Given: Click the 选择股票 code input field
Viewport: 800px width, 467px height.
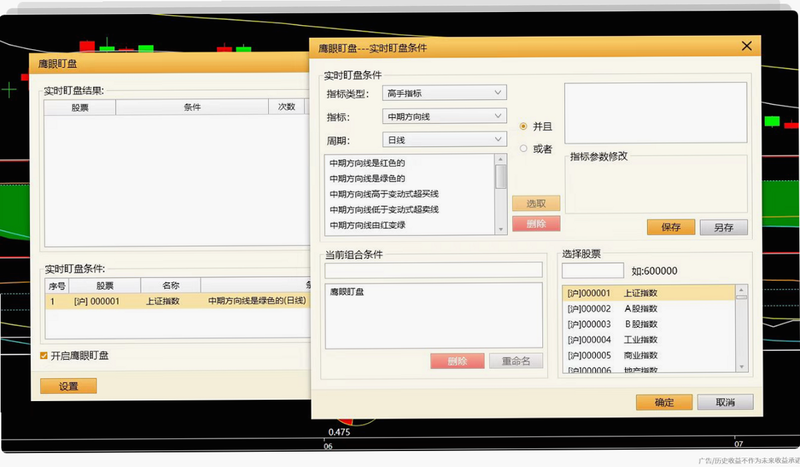Looking at the screenshot, I should 592,271.
